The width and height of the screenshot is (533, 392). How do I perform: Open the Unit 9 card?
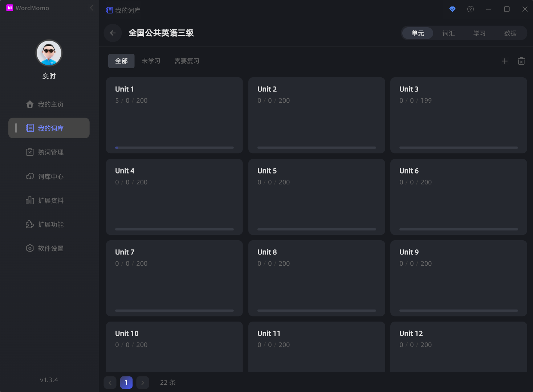point(459,278)
